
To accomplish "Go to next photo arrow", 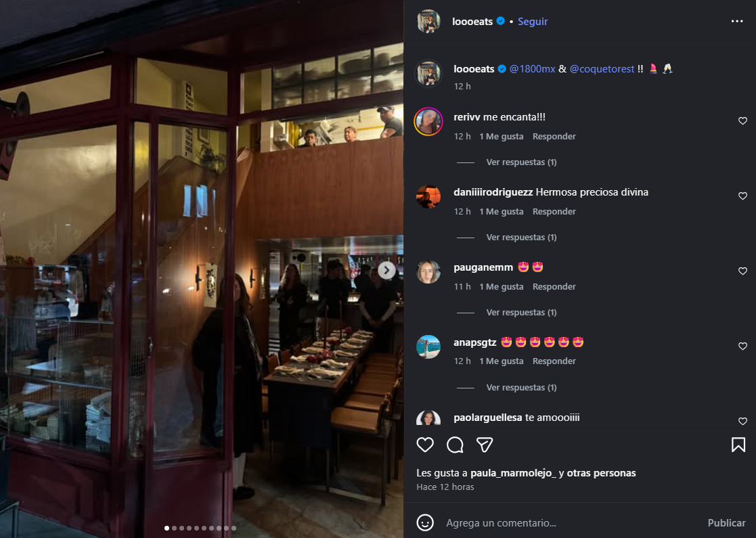I will 386,271.
